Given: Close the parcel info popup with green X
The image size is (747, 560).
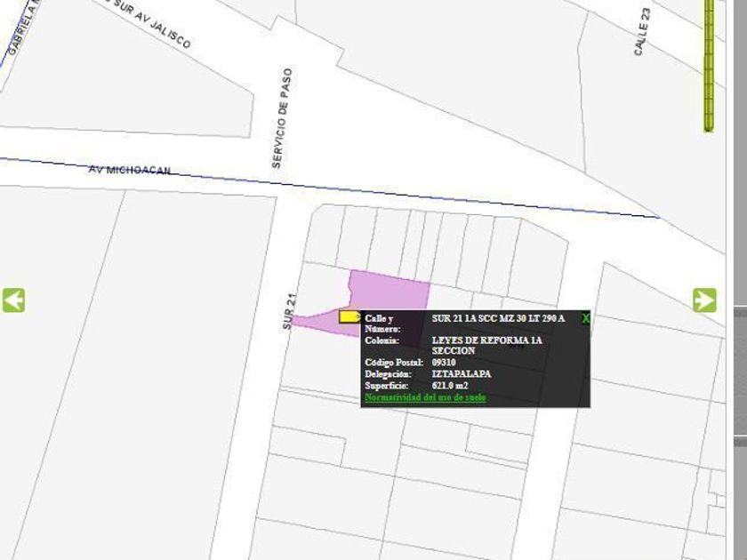Looking at the screenshot, I should 585,318.
